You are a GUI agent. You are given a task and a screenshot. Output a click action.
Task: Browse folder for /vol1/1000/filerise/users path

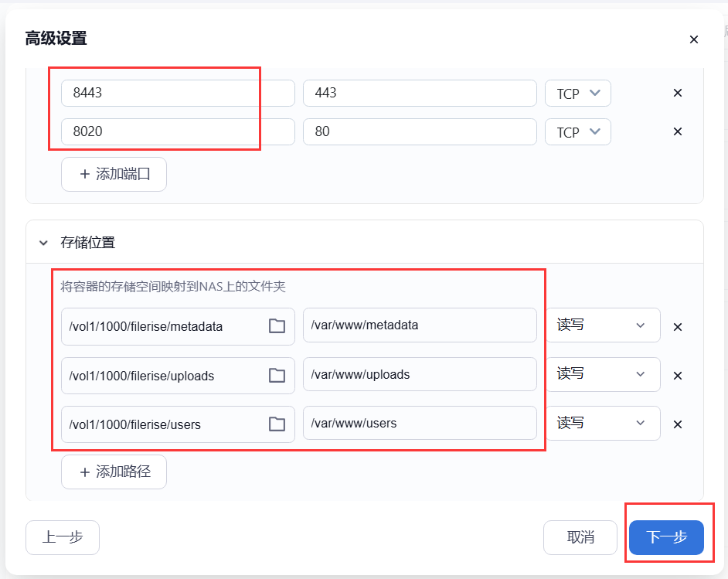pos(277,424)
